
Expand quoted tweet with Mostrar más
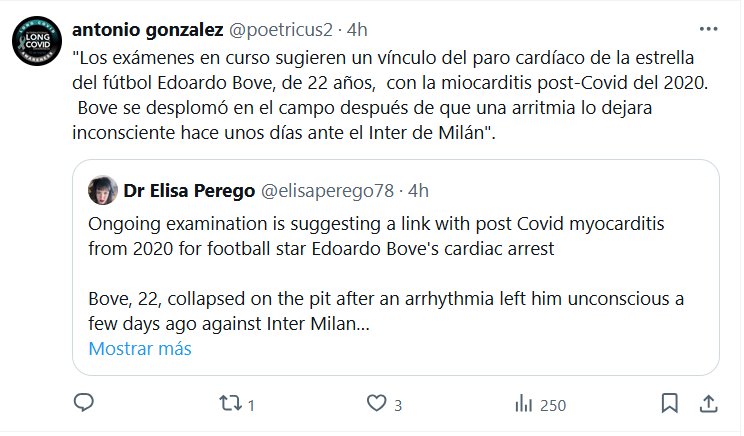(x=139, y=349)
